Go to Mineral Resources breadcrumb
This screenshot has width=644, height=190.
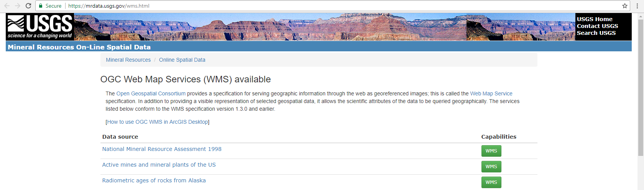(x=128, y=60)
